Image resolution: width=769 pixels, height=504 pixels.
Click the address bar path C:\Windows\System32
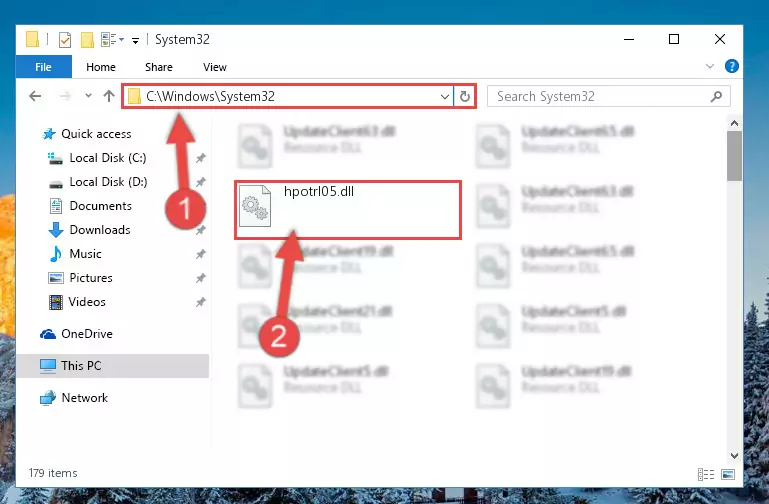[x=210, y=96]
